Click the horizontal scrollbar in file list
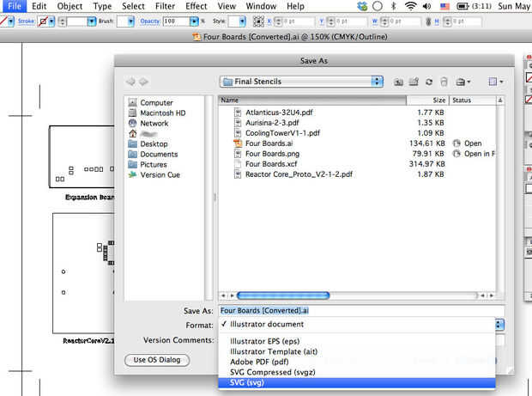 283,295
